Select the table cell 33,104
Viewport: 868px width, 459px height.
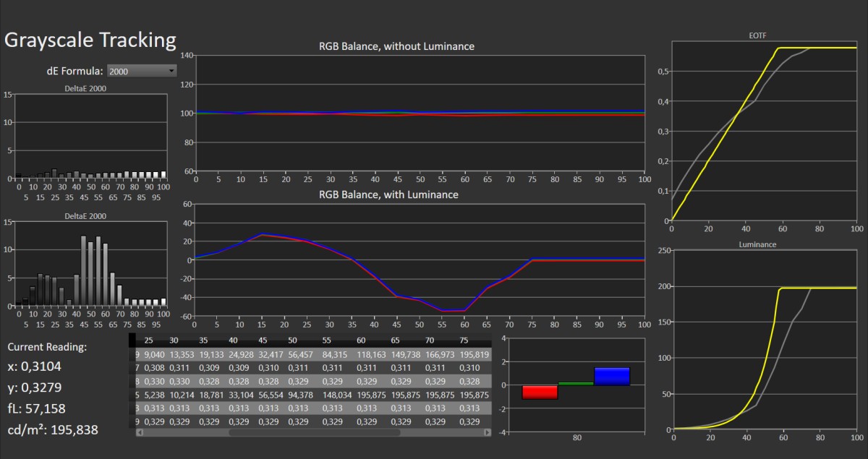[241, 395]
